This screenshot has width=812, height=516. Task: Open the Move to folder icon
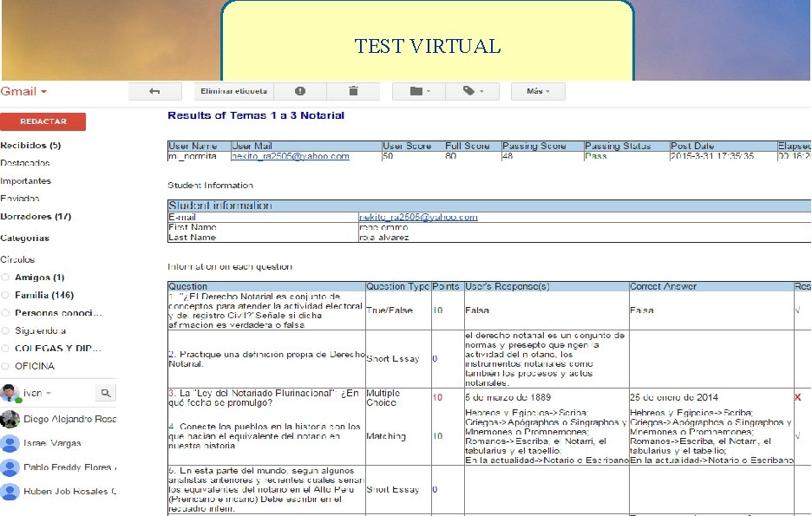tap(420, 91)
